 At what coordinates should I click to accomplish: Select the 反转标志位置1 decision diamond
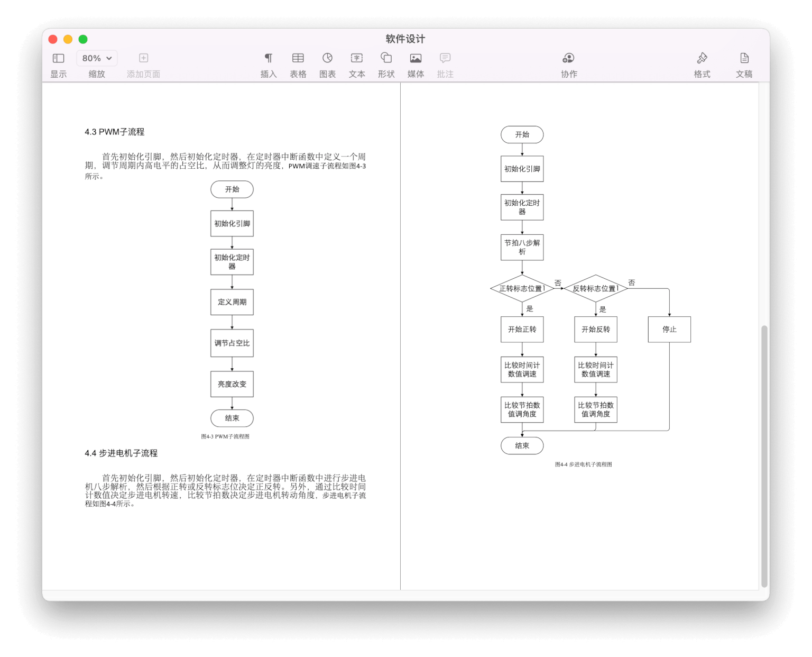click(596, 288)
